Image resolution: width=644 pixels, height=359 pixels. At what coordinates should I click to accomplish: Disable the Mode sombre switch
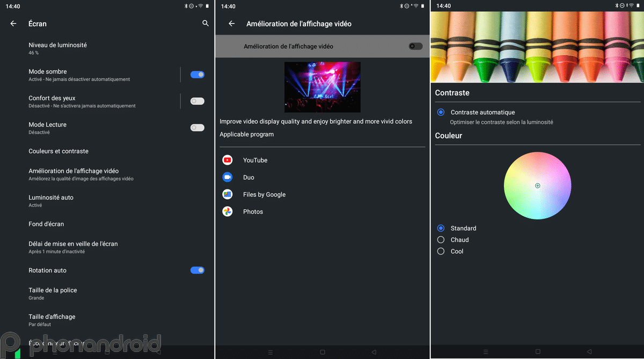pos(197,75)
